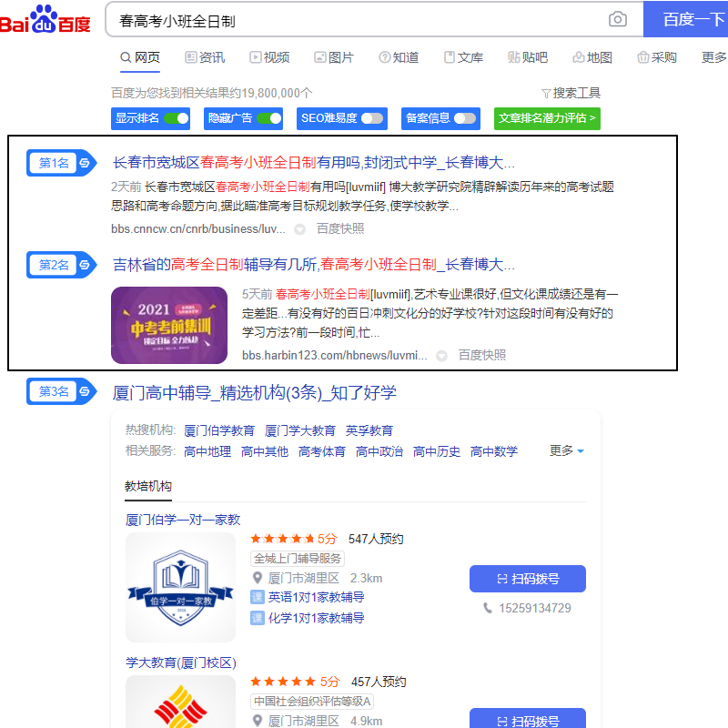Open 学大教育(厦门校区) listing title
Viewport: 728px width, 728px height.
tap(181, 662)
